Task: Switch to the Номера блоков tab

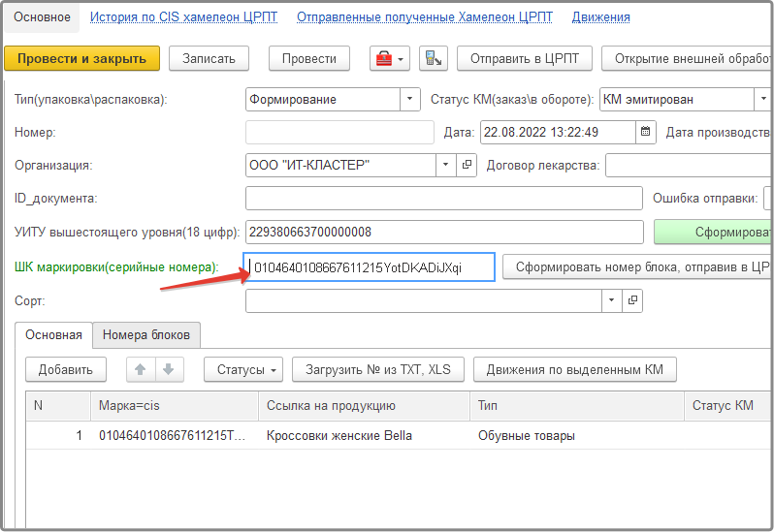Action: tap(146, 335)
